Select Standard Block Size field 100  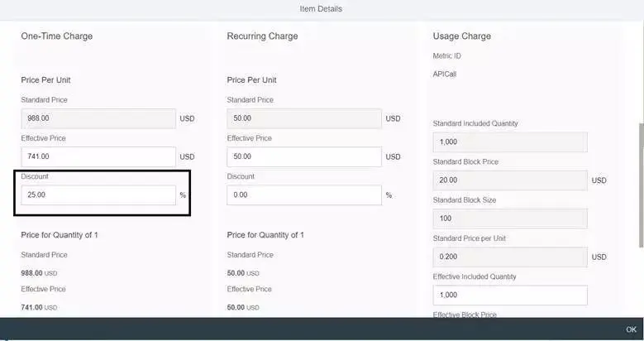click(510, 219)
